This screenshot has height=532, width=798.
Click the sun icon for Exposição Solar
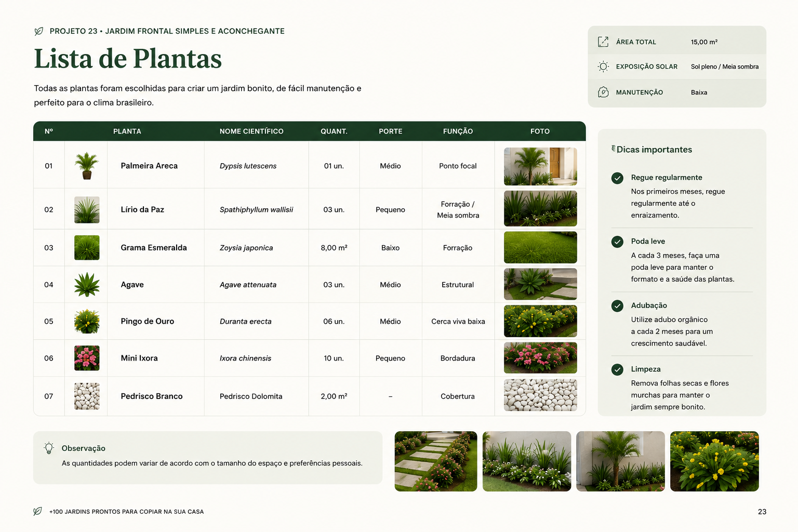click(603, 66)
